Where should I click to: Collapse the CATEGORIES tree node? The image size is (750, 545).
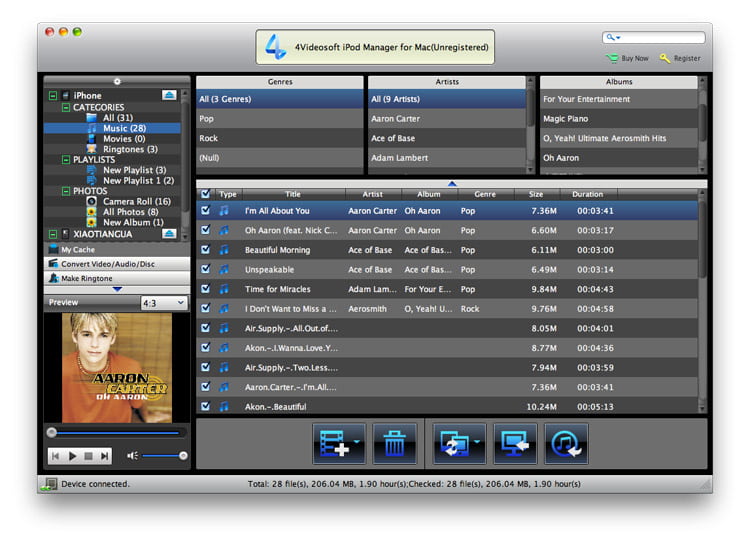tap(66, 107)
